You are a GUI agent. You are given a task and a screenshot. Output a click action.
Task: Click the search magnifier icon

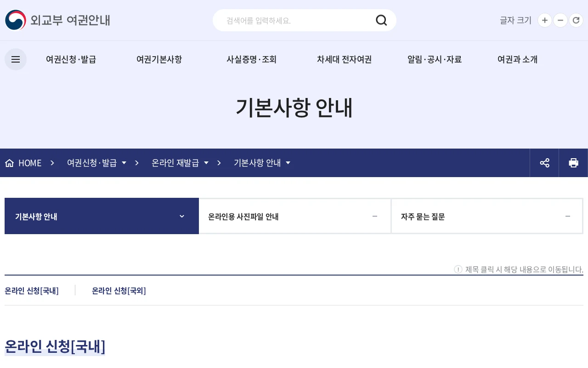point(381,20)
